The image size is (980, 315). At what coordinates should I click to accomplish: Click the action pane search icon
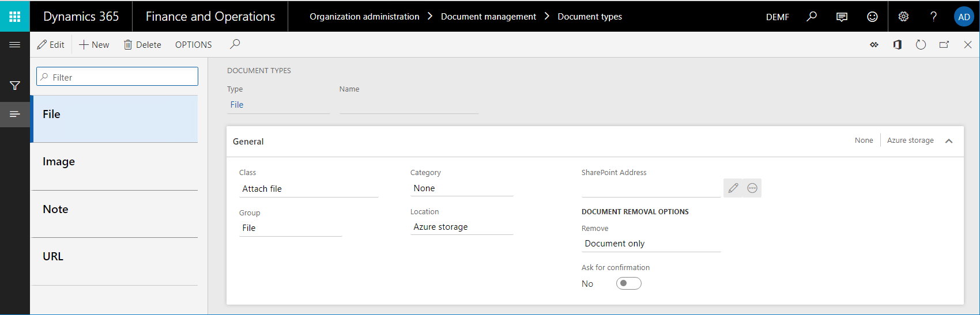coord(235,44)
